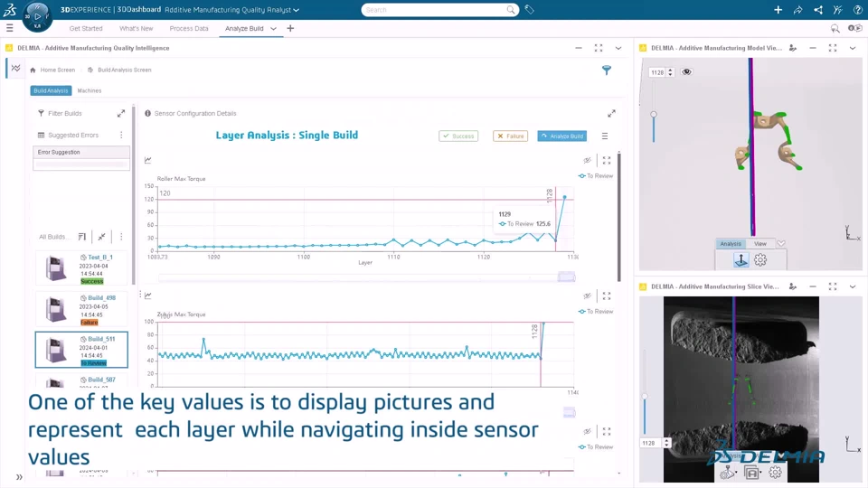Click the platform tool icon in Model Viewer
Image resolution: width=868 pixels, height=488 pixels.
pos(741,260)
